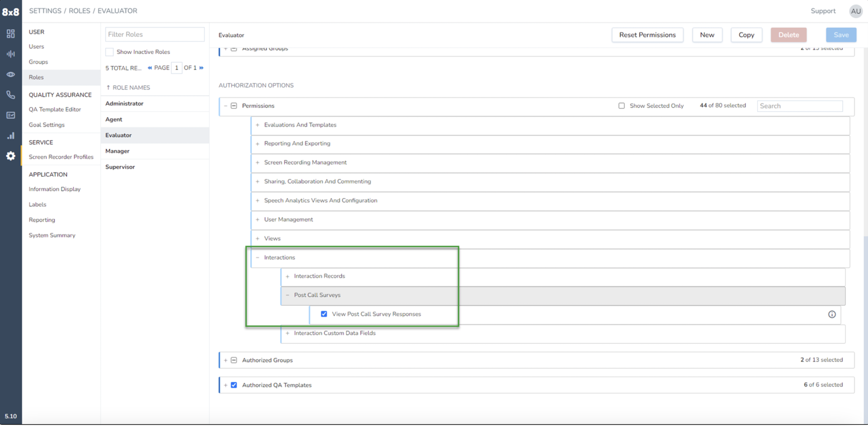Open Information Display settings
Viewport: 868px width, 426px height.
55,189
